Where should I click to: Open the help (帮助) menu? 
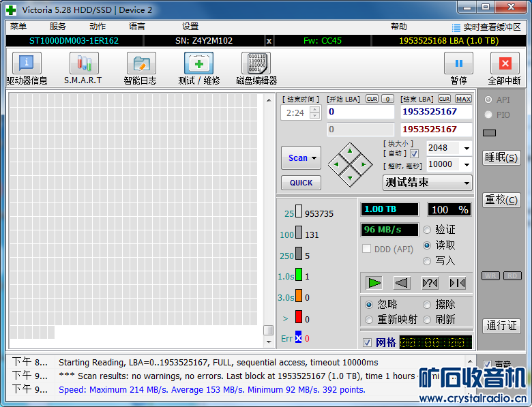click(399, 27)
